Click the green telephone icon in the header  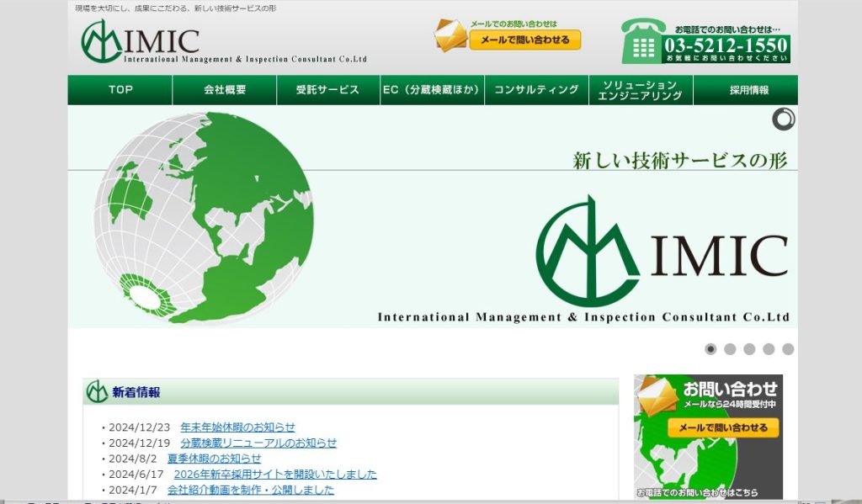[x=641, y=41]
